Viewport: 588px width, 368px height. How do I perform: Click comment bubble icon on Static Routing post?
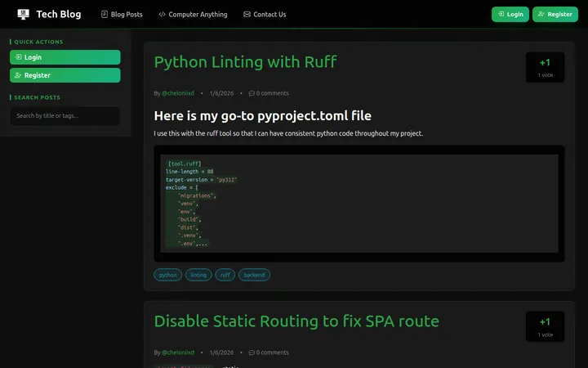coord(252,352)
